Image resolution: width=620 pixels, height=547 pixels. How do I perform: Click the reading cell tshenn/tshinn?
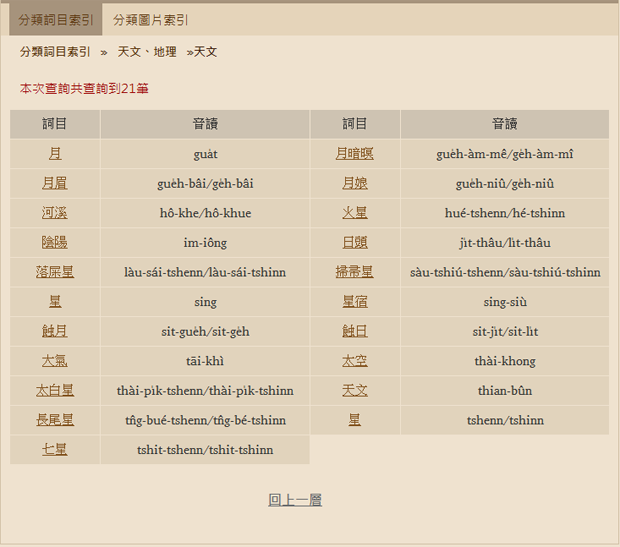(505, 420)
